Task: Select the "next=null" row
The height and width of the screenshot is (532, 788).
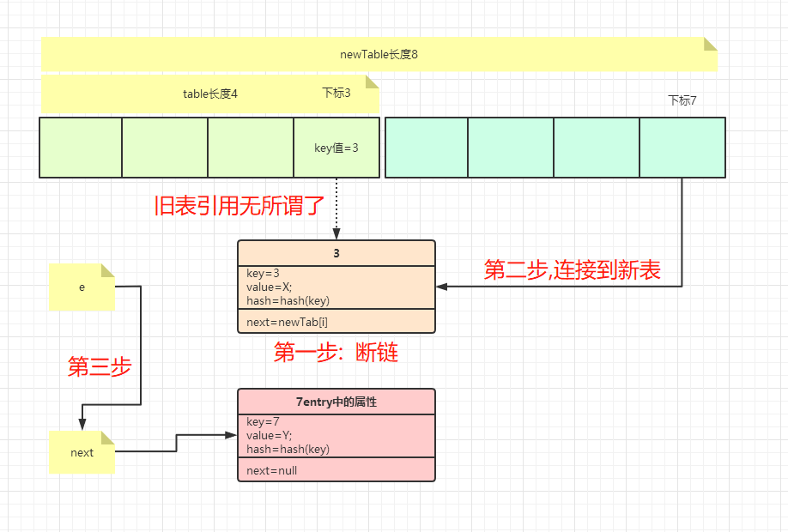Action: pos(336,470)
